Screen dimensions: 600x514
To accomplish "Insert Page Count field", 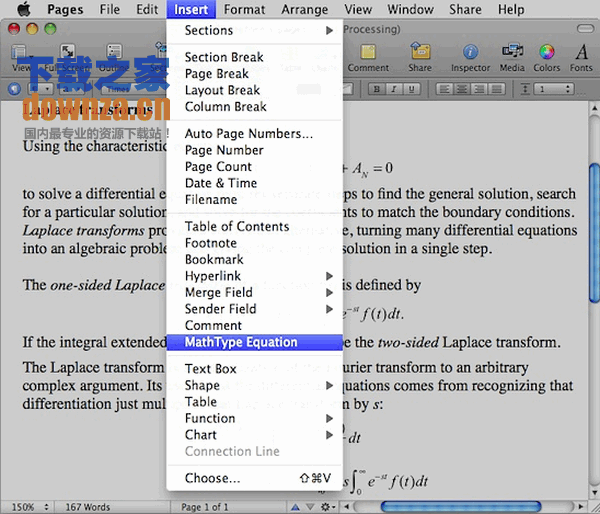I will click(254, 166).
